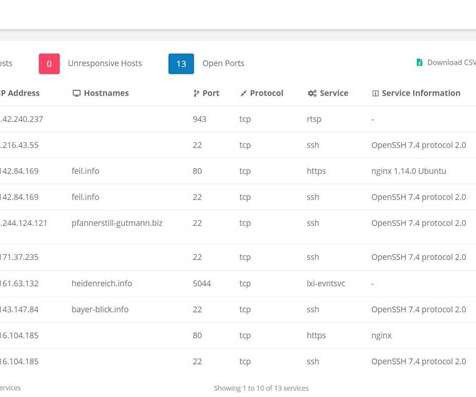
Task: Select the bayer-blick.info hostname
Action: 100,309
